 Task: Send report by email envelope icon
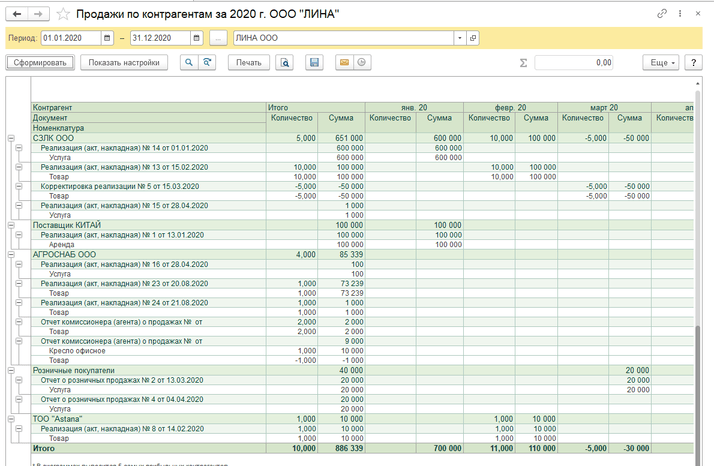pos(344,62)
